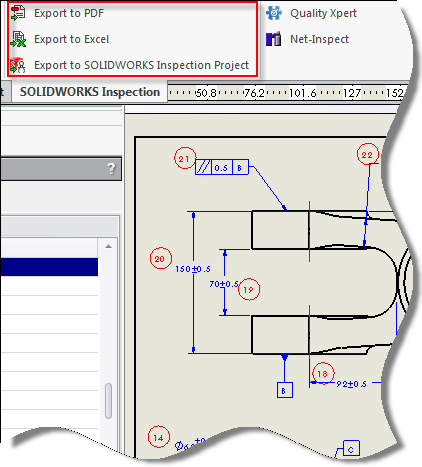Click ruler value 76.2
The width and height of the screenshot is (422, 467).
(254, 93)
